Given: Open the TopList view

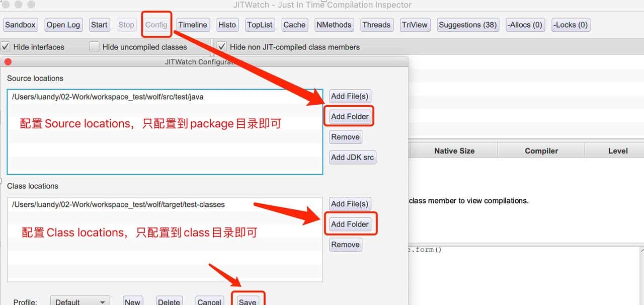Looking at the screenshot, I should pyautogui.click(x=260, y=24).
